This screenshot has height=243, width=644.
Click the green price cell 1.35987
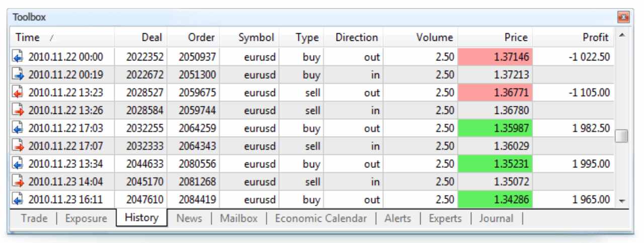pyautogui.click(x=495, y=128)
